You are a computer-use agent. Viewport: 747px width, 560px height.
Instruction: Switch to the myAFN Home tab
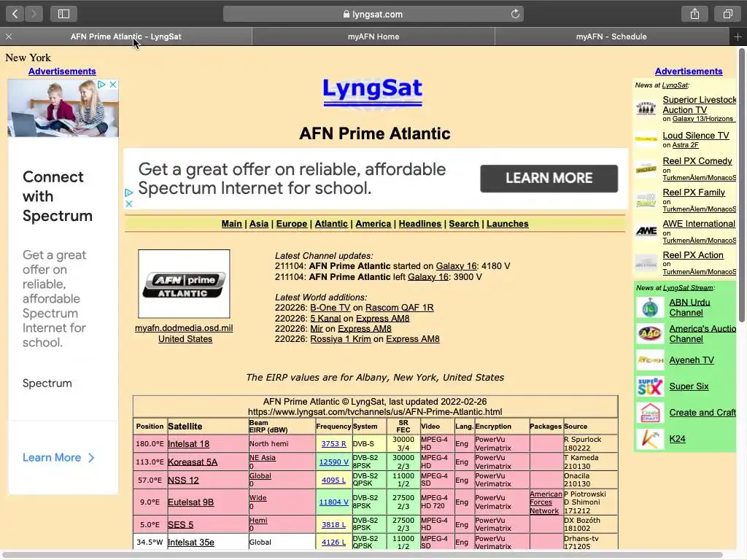click(x=373, y=36)
